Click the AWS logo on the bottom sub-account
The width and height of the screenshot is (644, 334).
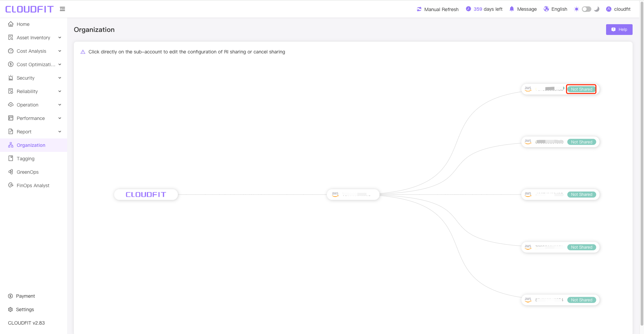[x=528, y=300]
